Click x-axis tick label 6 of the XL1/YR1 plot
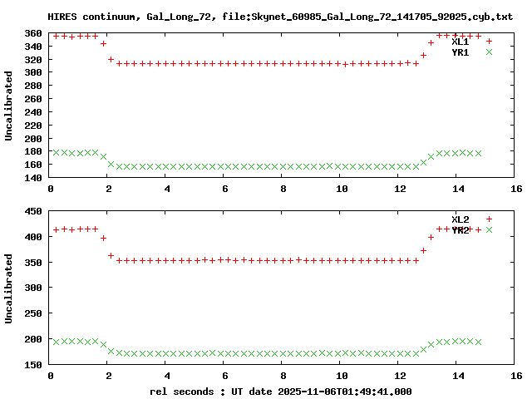Image resolution: width=532 pixels, height=399 pixels. click(x=225, y=189)
